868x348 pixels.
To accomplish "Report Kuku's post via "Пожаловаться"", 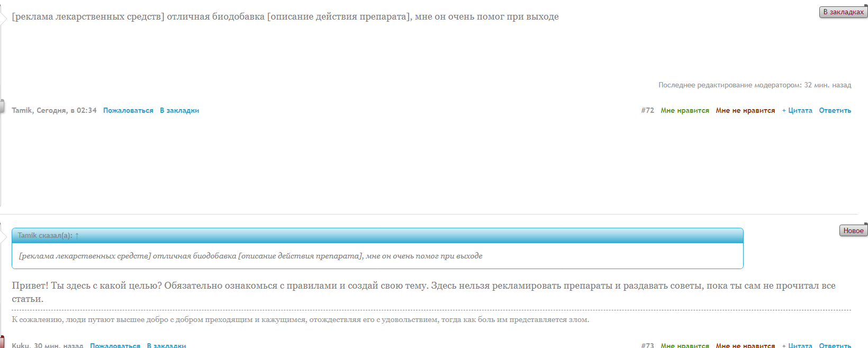I will pos(115,345).
